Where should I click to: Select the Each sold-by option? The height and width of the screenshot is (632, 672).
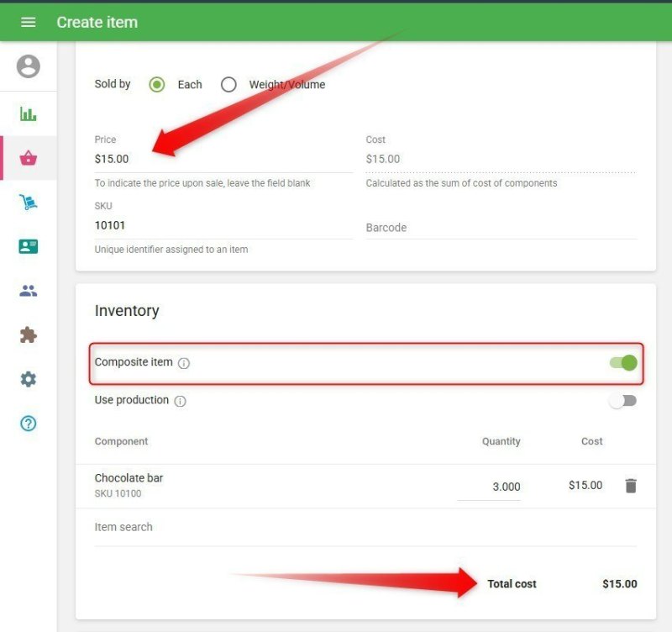coord(157,84)
